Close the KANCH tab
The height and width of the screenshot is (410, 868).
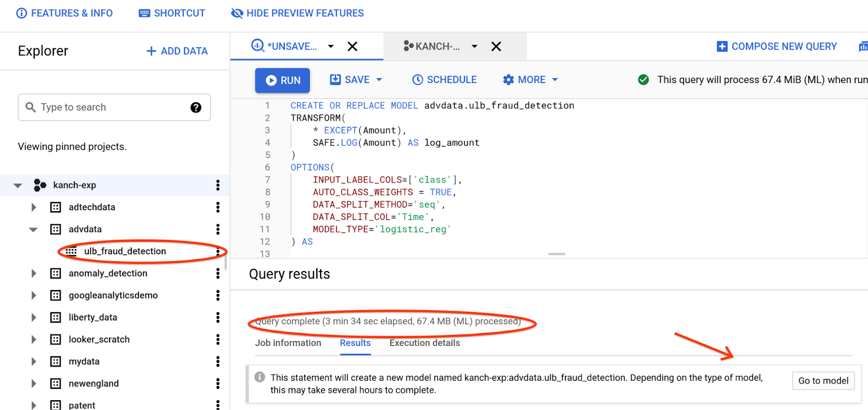(496, 47)
